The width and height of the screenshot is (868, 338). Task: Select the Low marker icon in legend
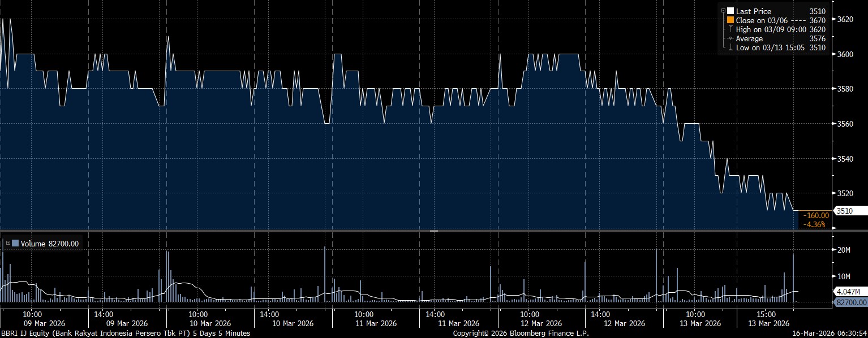[731, 48]
